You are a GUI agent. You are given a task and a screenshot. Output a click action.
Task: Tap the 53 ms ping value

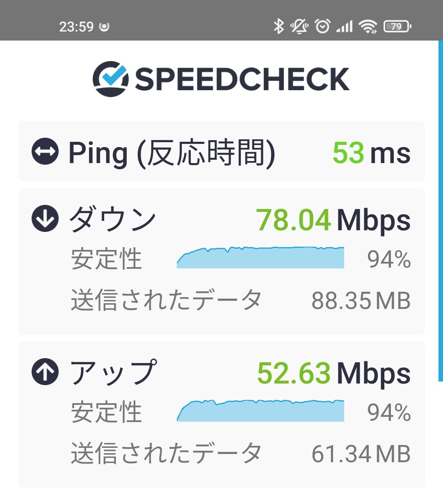[371, 153]
